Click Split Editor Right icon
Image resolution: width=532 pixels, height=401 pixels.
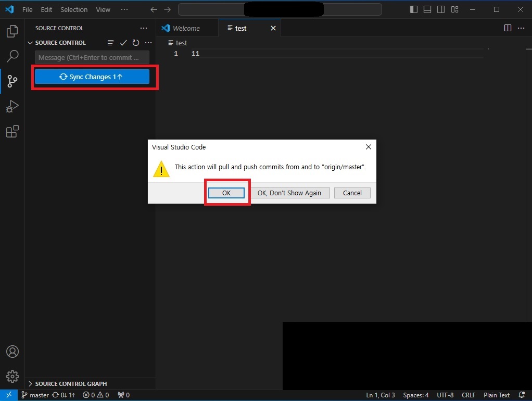[x=508, y=28]
